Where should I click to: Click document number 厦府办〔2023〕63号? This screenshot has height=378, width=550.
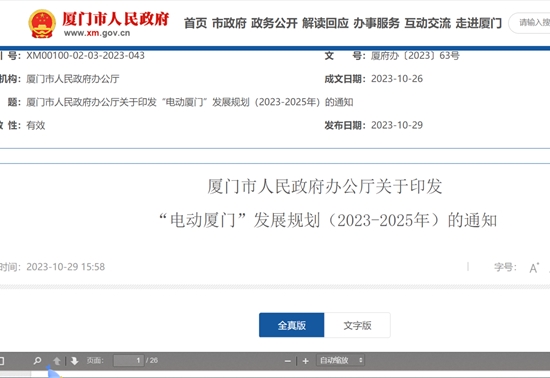[x=415, y=56]
